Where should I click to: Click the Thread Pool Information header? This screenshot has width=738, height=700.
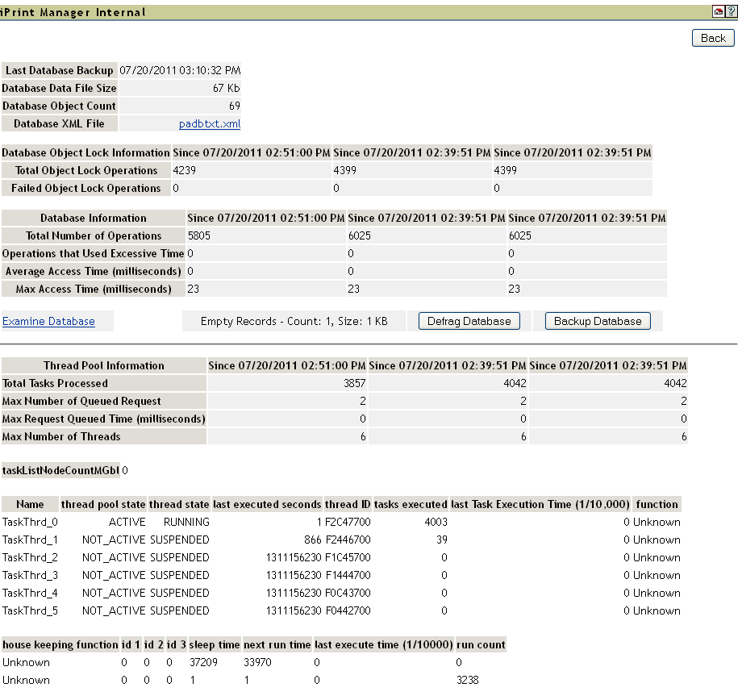click(x=103, y=365)
